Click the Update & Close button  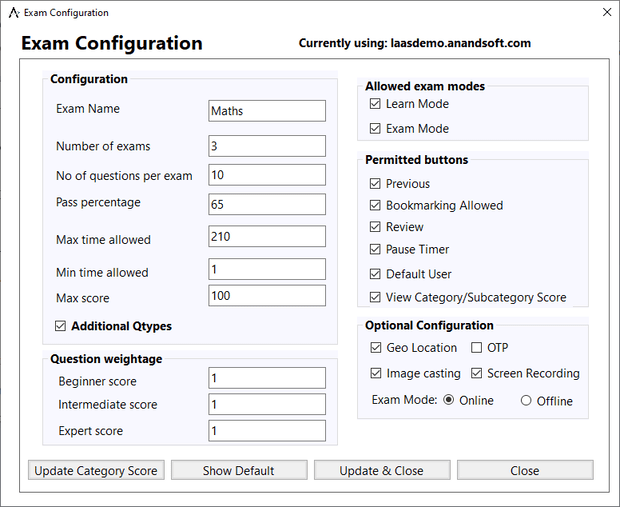(x=382, y=470)
